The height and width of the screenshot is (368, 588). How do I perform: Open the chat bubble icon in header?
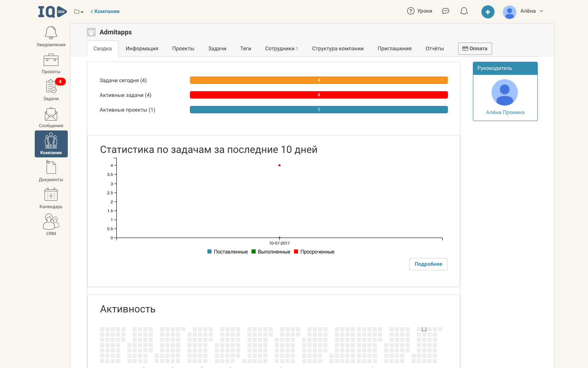click(445, 11)
